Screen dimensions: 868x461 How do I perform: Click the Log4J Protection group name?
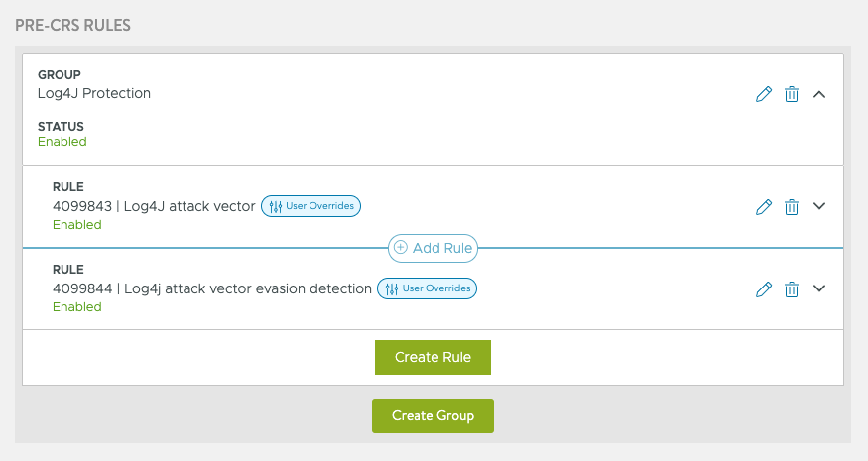click(x=94, y=93)
